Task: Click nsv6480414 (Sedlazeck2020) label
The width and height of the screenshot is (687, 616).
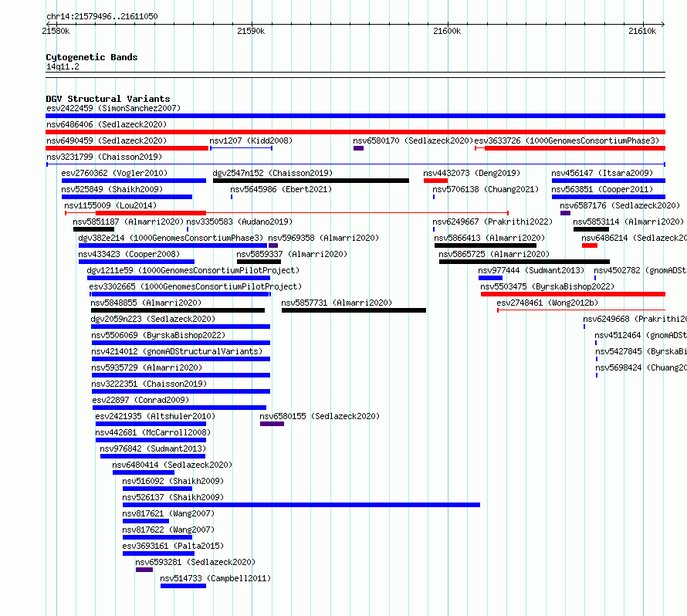Action: tap(172, 465)
